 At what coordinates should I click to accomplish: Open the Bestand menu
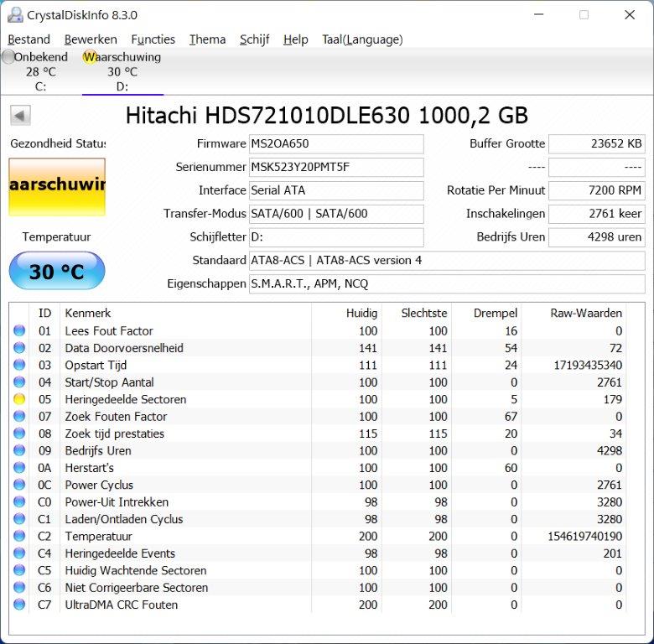coord(29,39)
